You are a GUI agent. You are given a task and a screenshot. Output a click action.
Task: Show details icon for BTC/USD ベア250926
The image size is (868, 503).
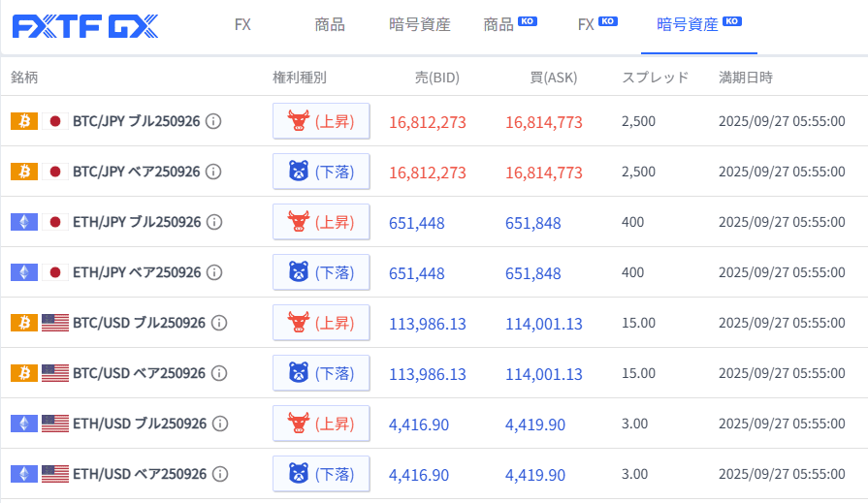pyautogui.click(x=220, y=373)
